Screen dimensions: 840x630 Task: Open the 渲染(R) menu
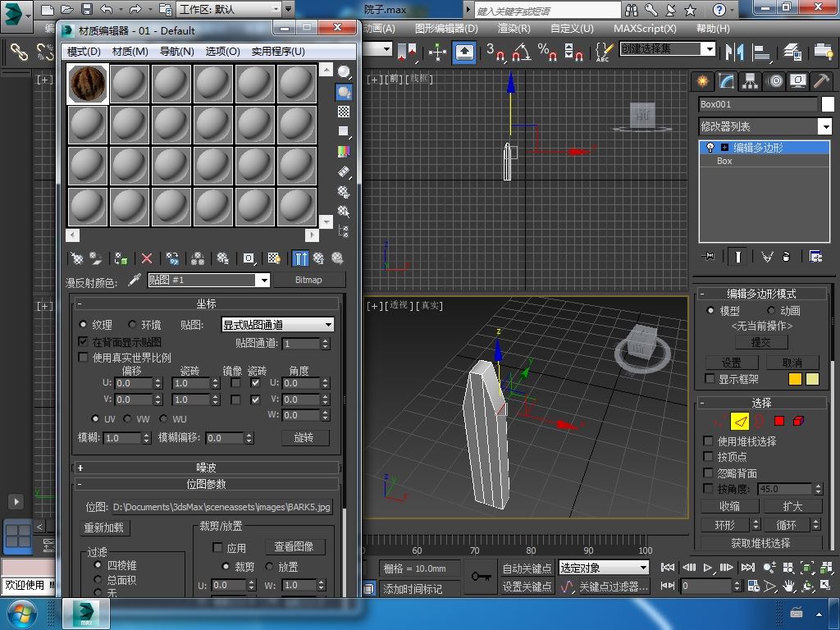514,29
